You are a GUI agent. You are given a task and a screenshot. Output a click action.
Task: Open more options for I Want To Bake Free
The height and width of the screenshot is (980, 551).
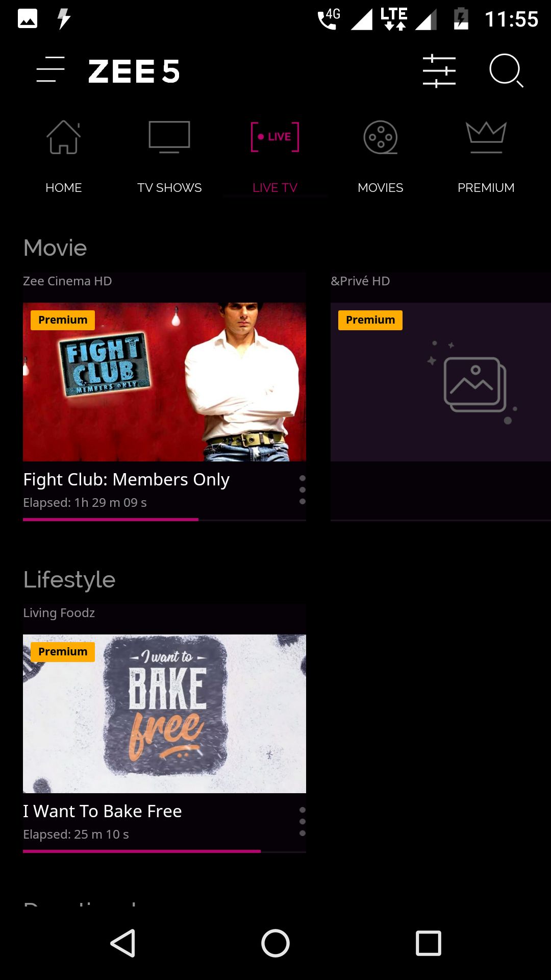coord(303,822)
